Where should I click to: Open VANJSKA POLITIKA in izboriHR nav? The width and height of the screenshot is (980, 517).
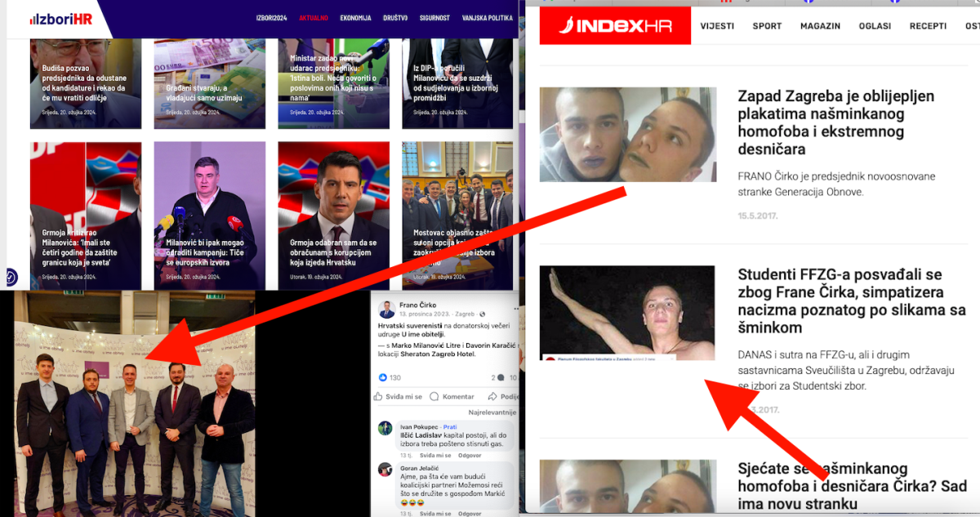coord(488,18)
